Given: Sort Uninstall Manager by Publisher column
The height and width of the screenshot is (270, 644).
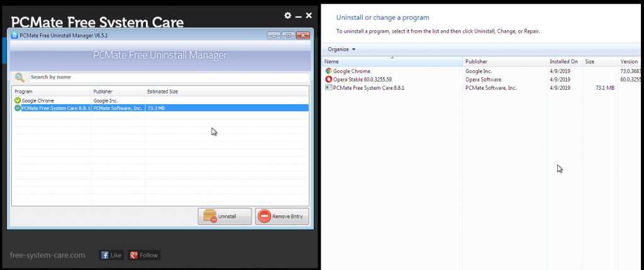Looking at the screenshot, I should tap(118, 92).
